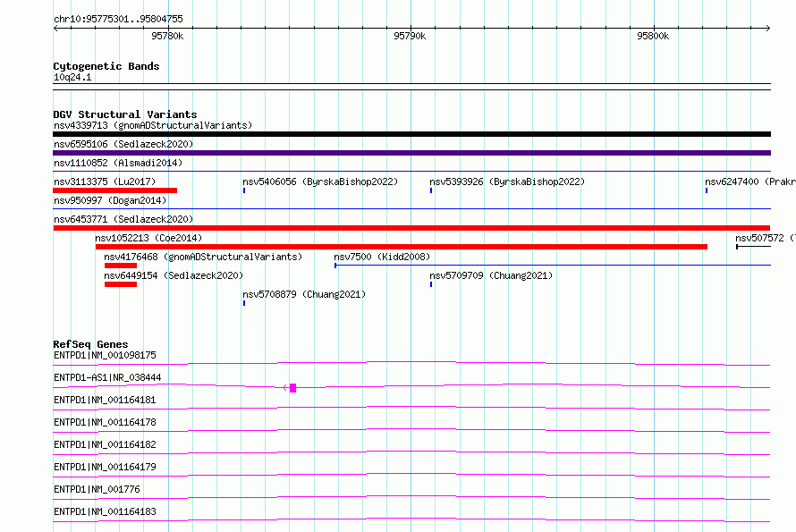Select the ENTPD1|NM_001164181 transcript label
Screen dimensions: 796x532
(x=105, y=400)
